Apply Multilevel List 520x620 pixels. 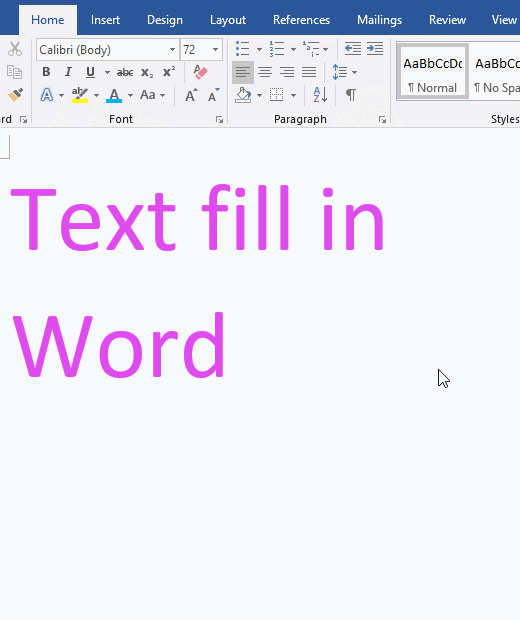(311, 49)
